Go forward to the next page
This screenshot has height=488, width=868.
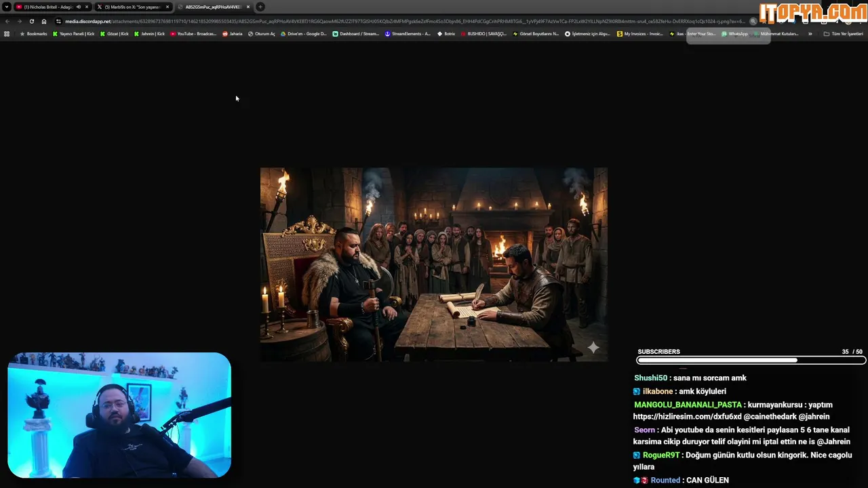(x=19, y=21)
